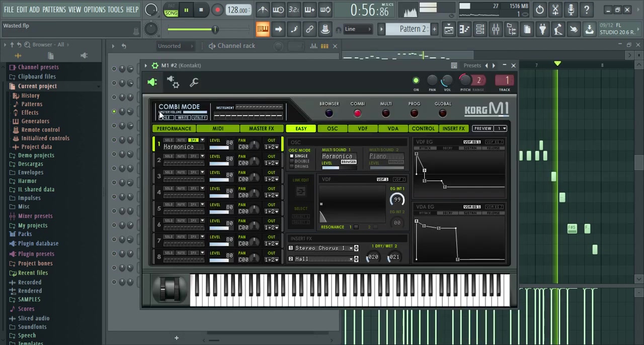Toggle the plugin ON LED
The width and height of the screenshot is (644, 345).
pyautogui.click(x=416, y=80)
